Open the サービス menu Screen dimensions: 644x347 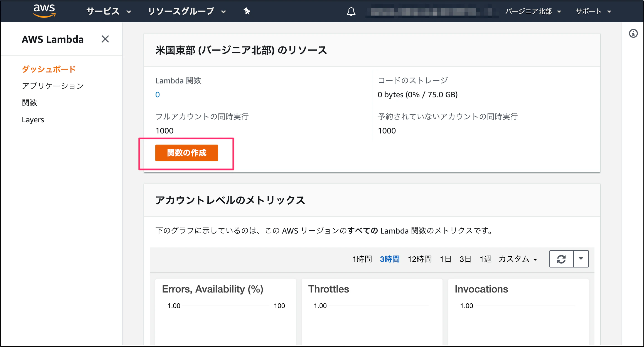click(x=109, y=11)
